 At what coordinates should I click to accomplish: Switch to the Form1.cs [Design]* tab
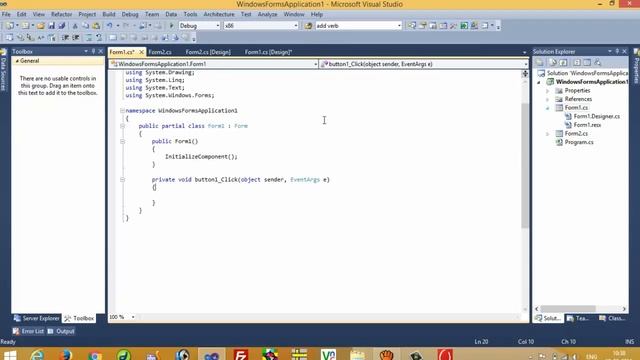268,52
